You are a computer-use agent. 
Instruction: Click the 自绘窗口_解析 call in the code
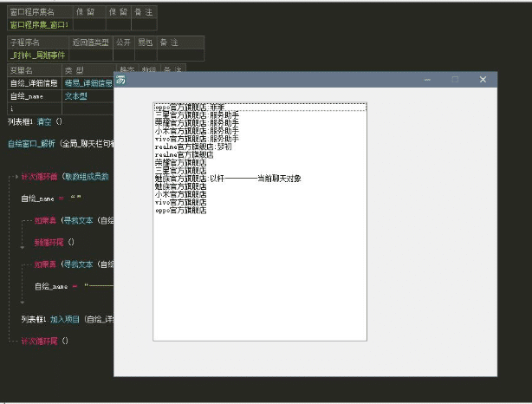coord(31,144)
